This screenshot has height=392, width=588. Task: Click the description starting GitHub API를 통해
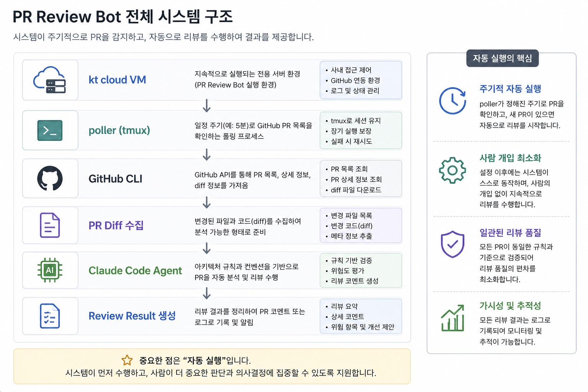tap(253, 180)
